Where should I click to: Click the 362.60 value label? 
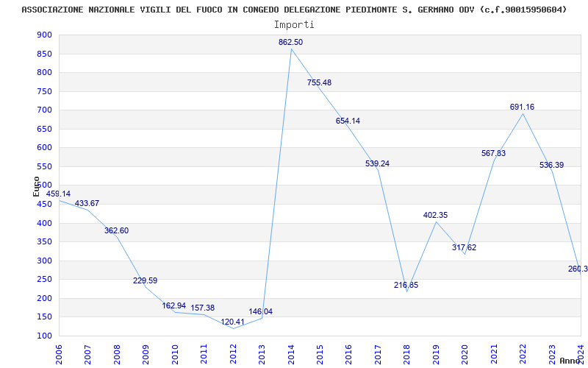[116, 230]
